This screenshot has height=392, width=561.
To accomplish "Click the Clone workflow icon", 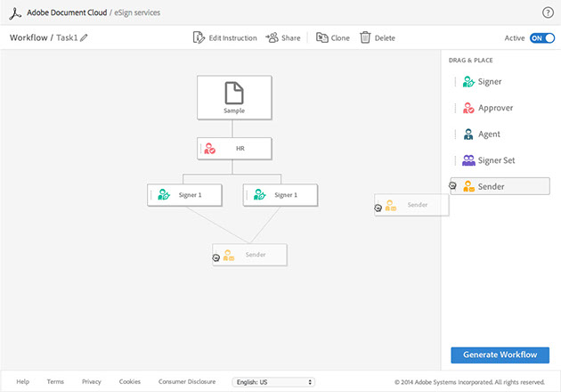I will (x=321, y=38).
